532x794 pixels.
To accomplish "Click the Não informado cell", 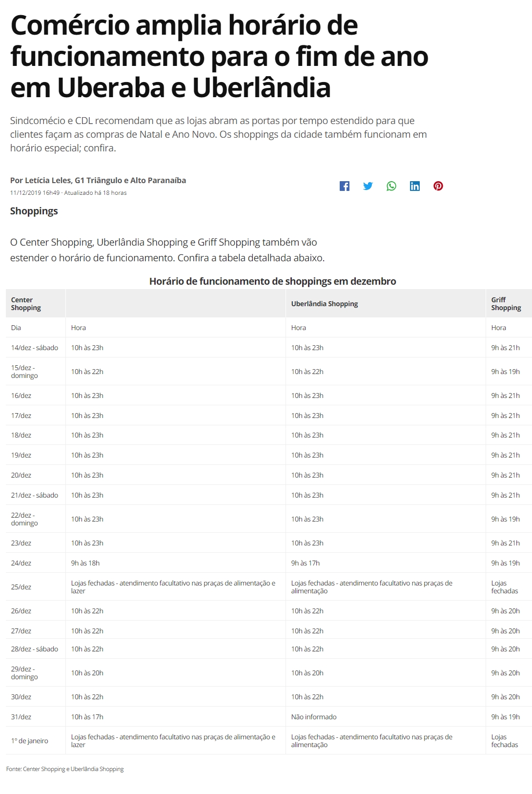I will coord(314,717).
